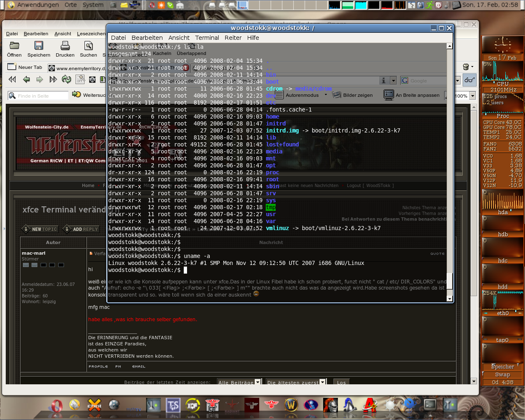Image resolution: width=525 pixels, height=420 pixels.
Task: Open Opera trash can closed-tabs icon
Action: (466, 67)
